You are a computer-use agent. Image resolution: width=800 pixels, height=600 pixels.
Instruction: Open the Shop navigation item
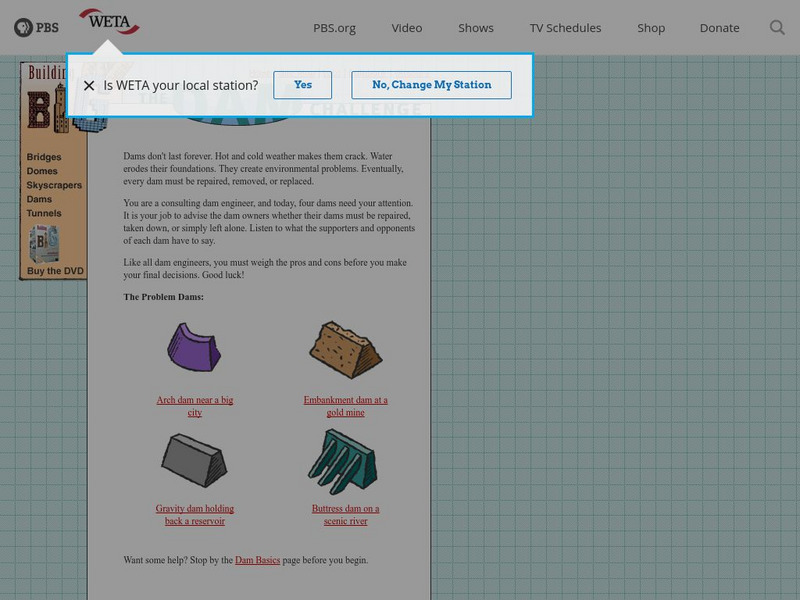click(x=651, y=28)
